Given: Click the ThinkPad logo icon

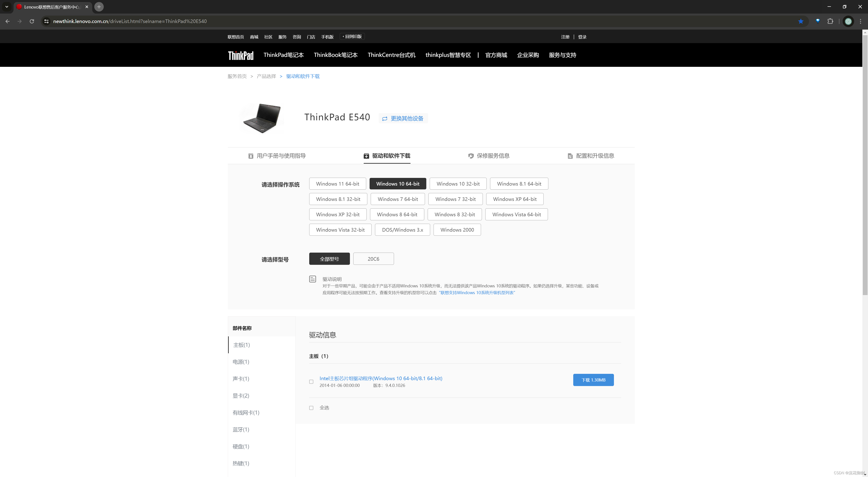Looking at the screenshot, I should tap(241, 55).
